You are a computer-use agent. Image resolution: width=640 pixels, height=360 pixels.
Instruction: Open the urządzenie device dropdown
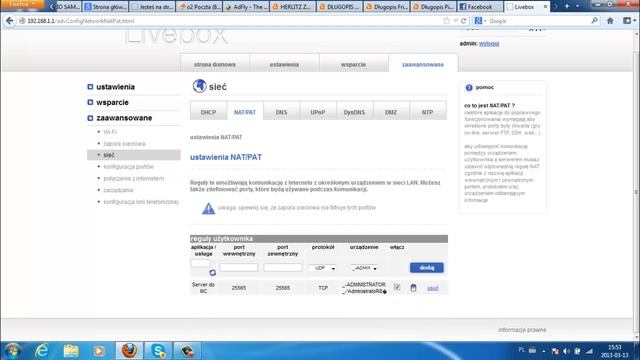[364, 268]
